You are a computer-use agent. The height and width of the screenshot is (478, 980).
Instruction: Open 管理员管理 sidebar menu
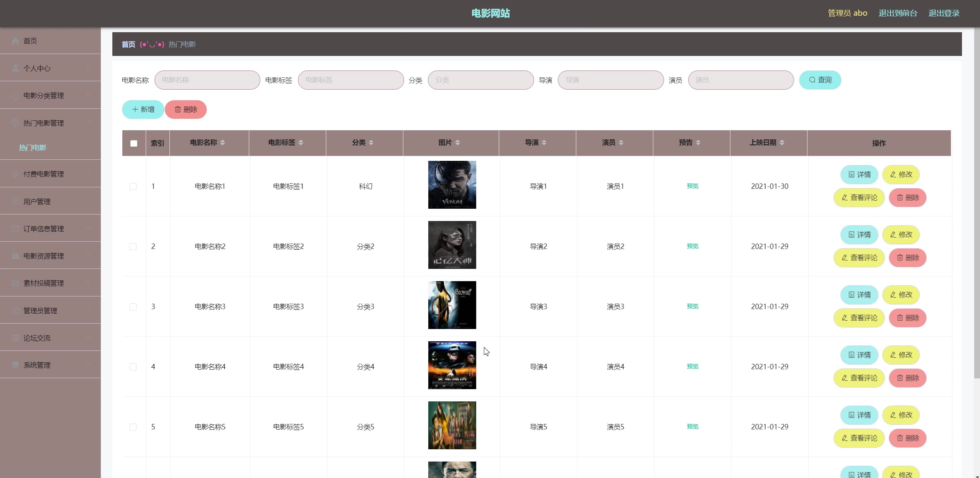pyautogui.click(x=50, y=310)
